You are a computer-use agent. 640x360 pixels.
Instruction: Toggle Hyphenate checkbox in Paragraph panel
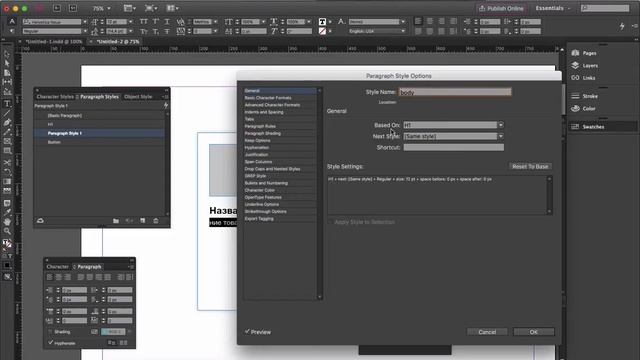51,343
